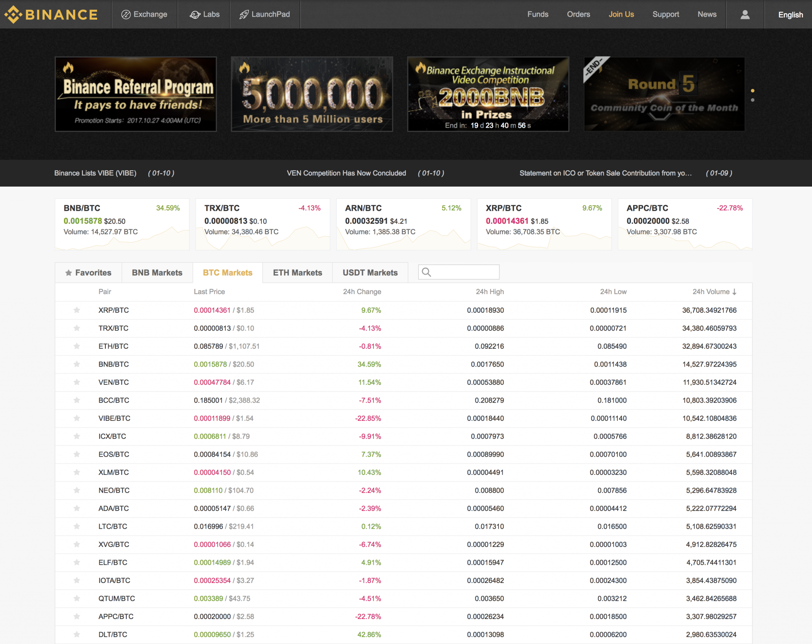Open the TRX/BTC ticker card
This screenshot has height=644, width=812.
[x=263, y=224]
